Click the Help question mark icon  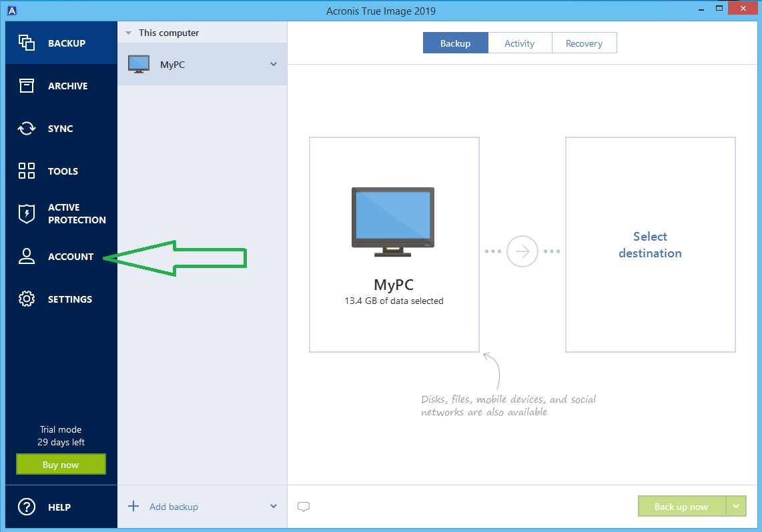click(27, 507)
